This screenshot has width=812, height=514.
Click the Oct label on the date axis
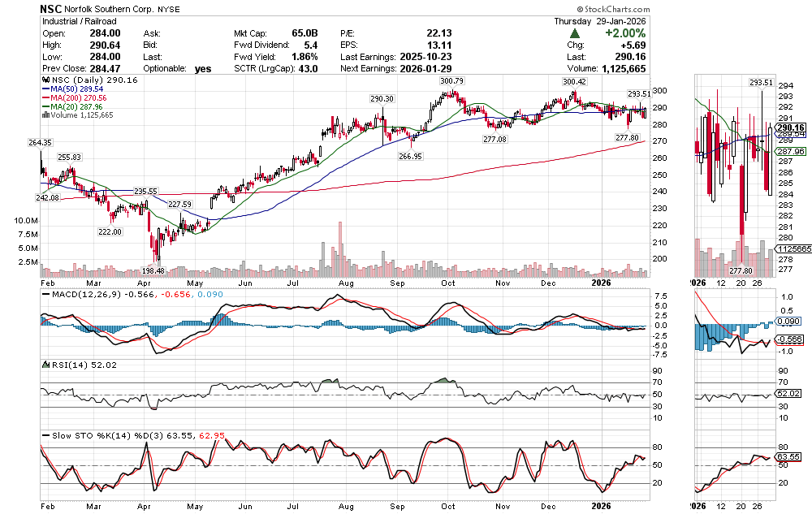[448, 283]
